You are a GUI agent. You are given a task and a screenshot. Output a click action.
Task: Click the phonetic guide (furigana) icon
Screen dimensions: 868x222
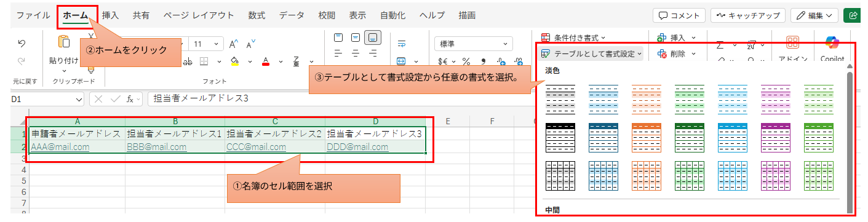[297, 61]
